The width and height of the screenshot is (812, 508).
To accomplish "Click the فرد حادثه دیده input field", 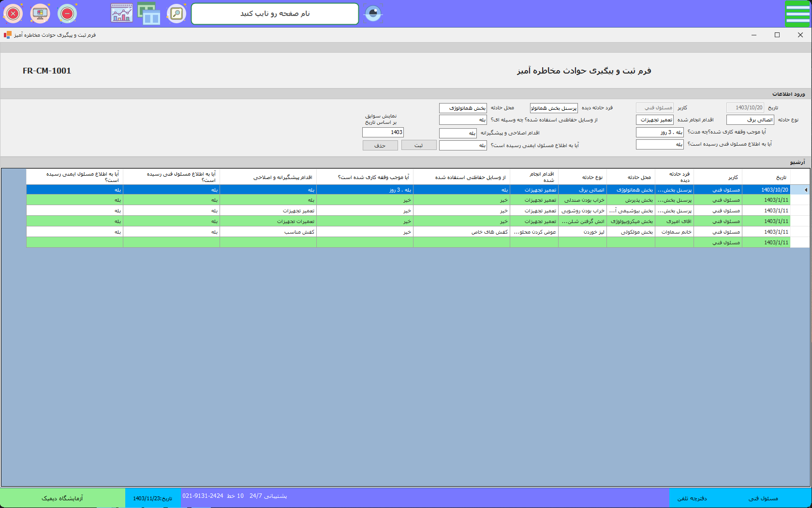I will [554, 108].
